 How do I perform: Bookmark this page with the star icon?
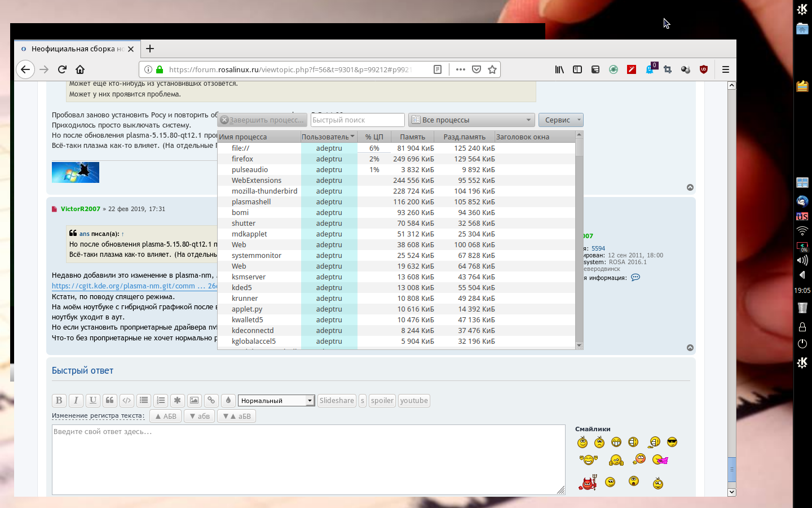tap(492, 69)
